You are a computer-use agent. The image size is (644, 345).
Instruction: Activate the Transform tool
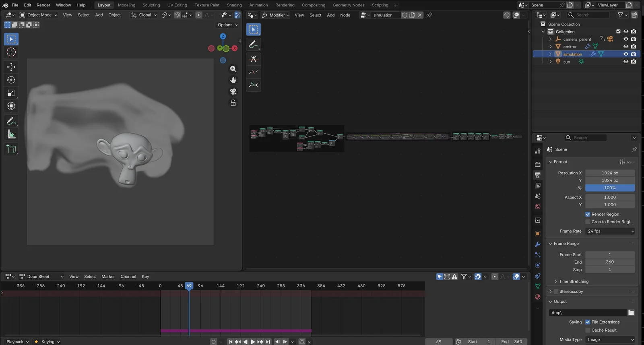coord(11,106)
